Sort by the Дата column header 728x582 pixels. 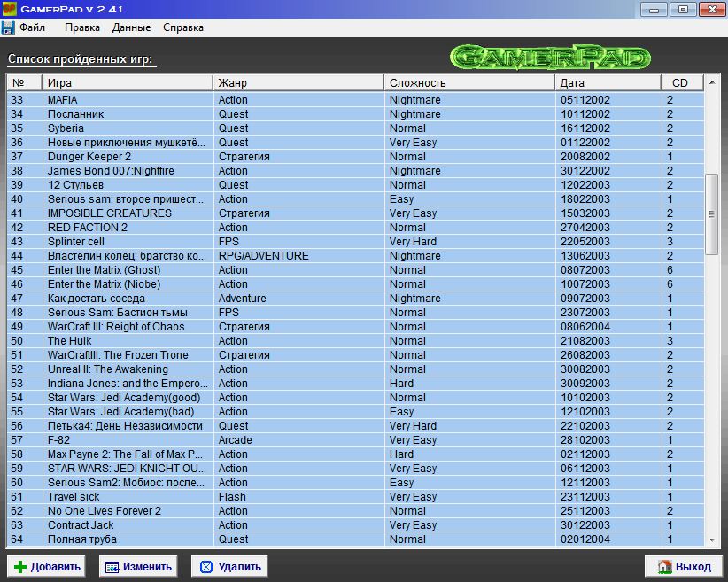[608, 82]
